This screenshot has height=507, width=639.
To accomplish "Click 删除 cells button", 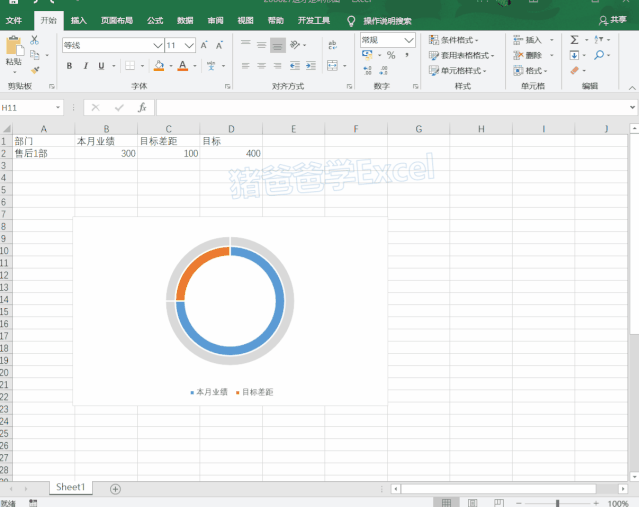I will (x=528, y=55).
